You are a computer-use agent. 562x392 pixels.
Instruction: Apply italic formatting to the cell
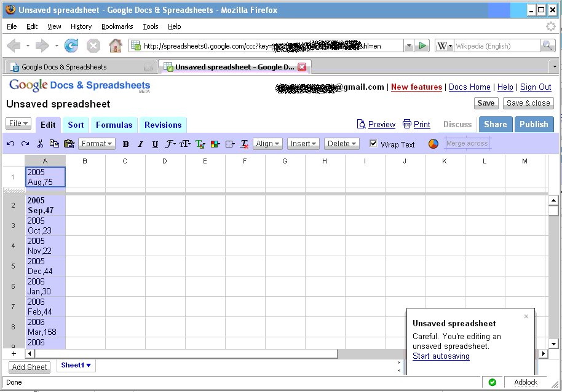pyautogui.click(x=140, y=144)
